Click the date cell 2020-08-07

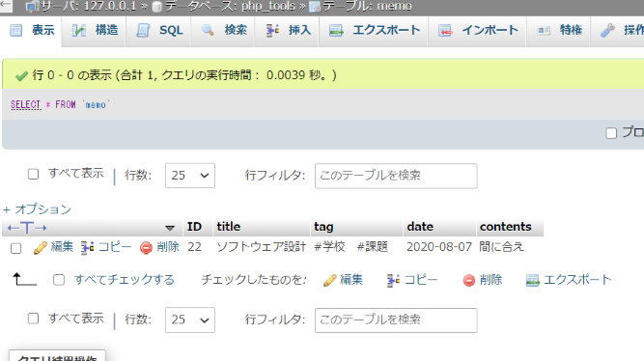tap(439, 247)
